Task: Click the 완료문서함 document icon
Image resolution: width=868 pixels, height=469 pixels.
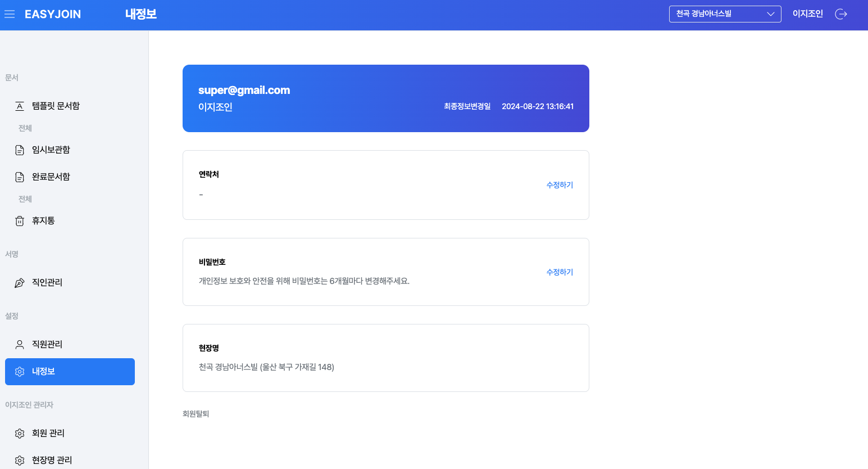Action: 20,177
